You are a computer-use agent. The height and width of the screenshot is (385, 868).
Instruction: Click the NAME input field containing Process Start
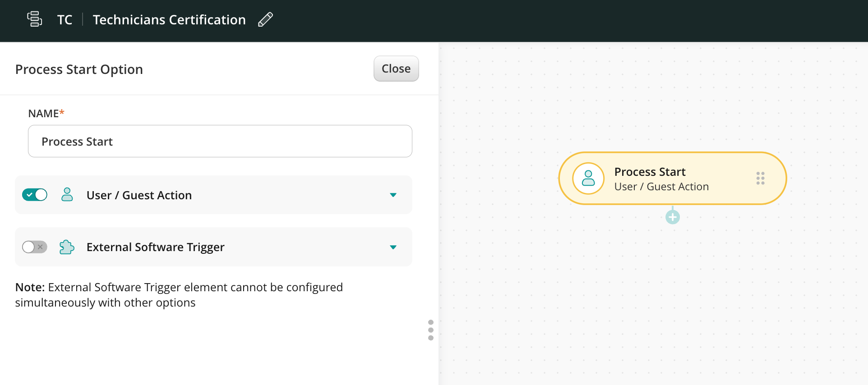[x=220, y=142]
